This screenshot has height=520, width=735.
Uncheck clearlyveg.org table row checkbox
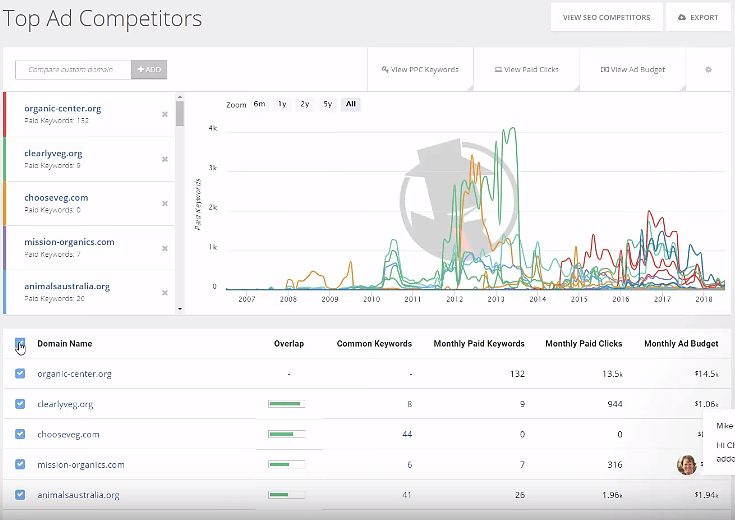coord(20,404)
